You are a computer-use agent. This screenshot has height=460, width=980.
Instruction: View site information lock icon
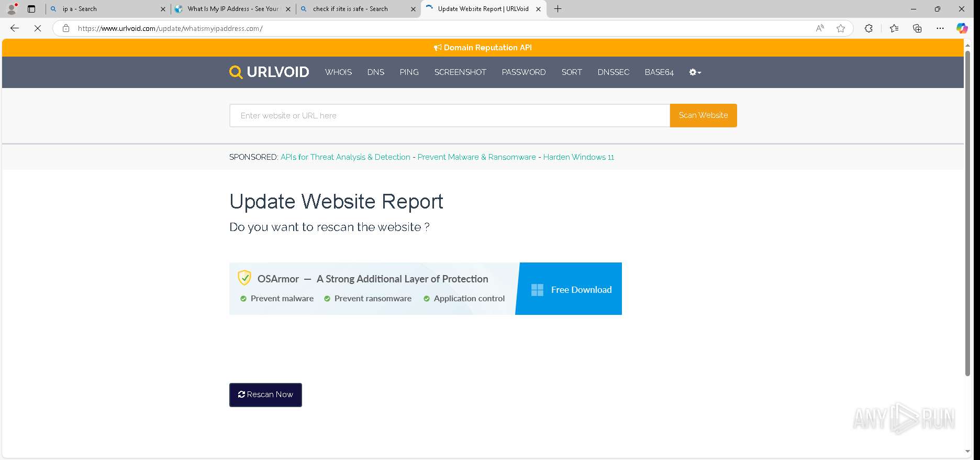66,28
